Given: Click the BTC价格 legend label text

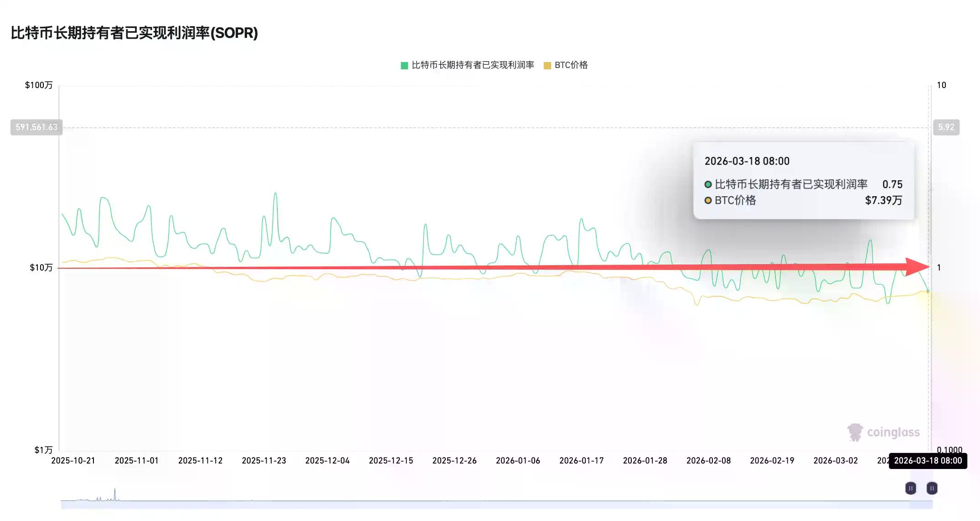Looking at the screenshot, I should (x=571, y=65).
